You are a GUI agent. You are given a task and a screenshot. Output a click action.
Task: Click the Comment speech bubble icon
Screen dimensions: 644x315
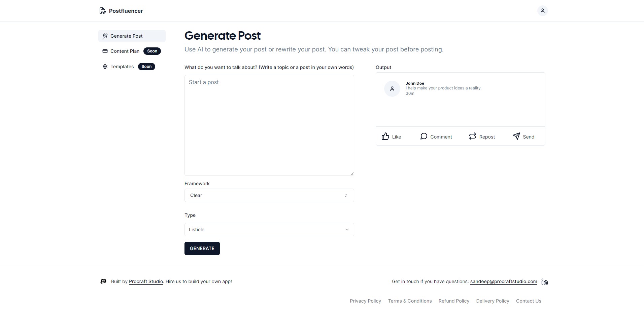tap(424, 136)
